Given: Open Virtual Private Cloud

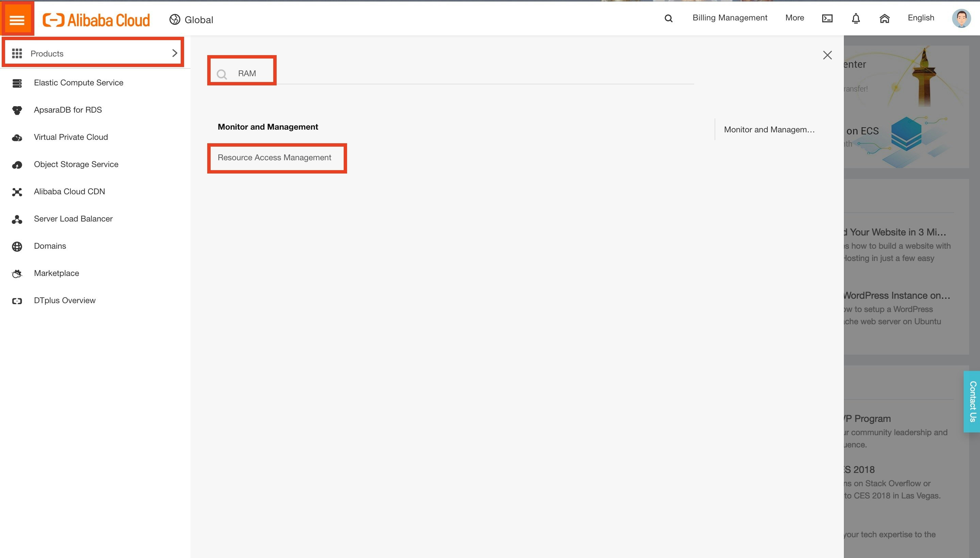Looking at the screenshot, I should (x=71, y=137).
